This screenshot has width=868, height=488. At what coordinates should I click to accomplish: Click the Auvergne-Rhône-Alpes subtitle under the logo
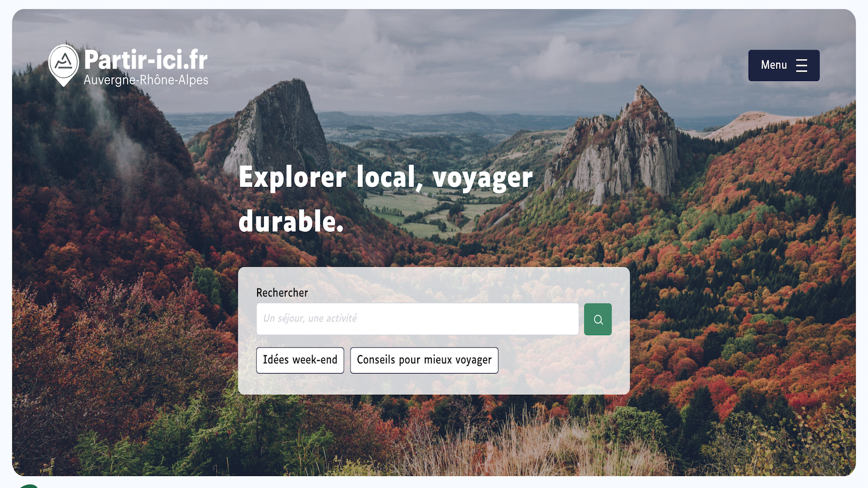pos(146,80)
